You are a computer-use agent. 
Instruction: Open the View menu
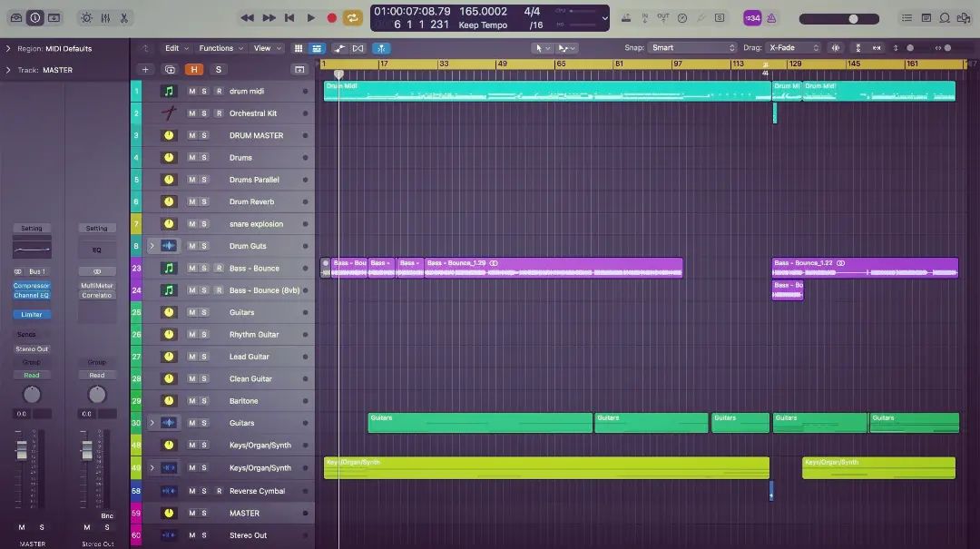pos(267,48)
